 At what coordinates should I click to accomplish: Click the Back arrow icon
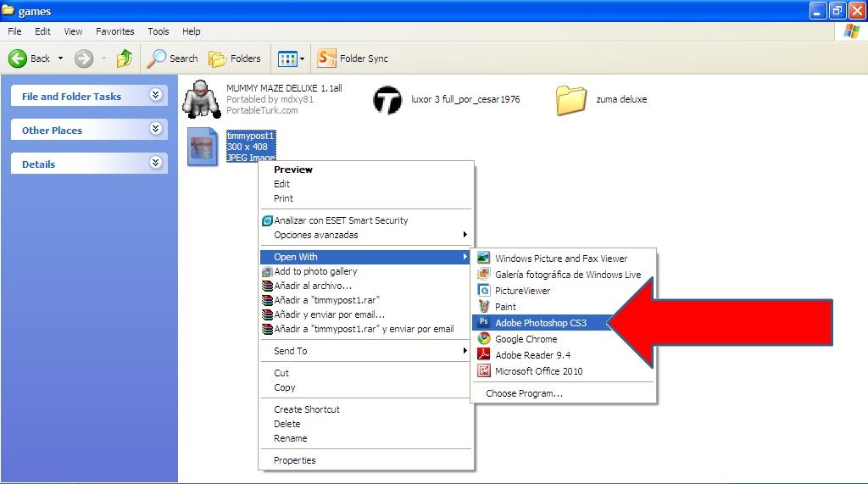click(17, 58)
